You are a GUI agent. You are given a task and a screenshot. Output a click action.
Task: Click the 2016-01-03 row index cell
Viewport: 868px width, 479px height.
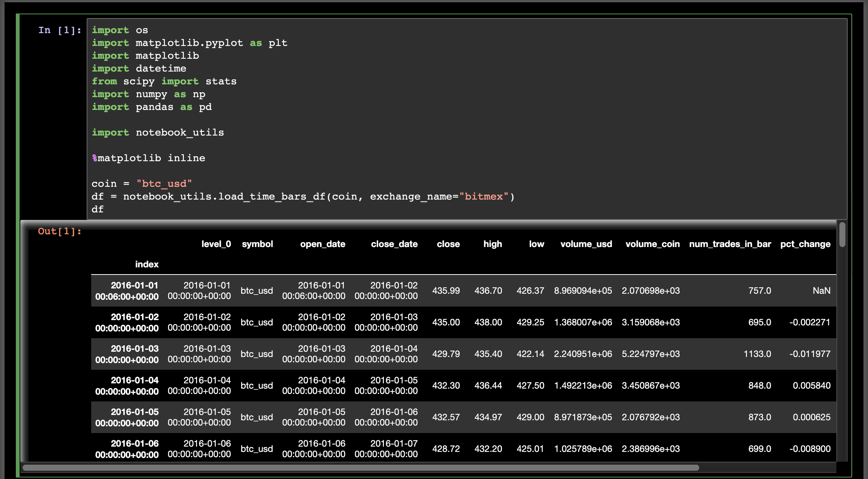tap(127, 354)
